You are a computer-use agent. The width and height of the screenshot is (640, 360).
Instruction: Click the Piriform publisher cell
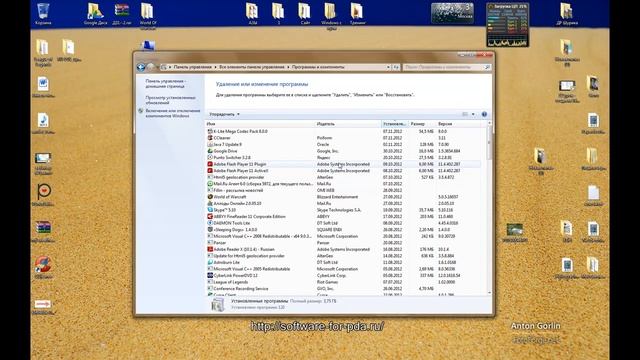click(x=324, y=138)
